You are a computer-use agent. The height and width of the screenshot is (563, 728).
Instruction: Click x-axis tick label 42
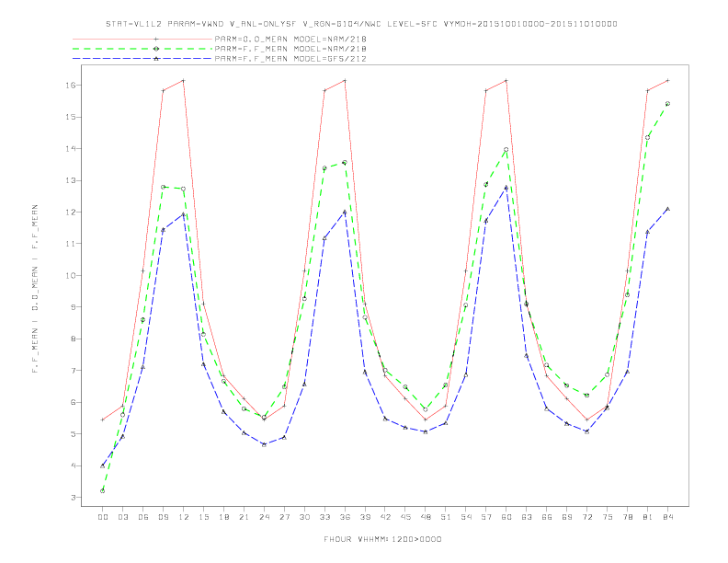pos(385,517)
